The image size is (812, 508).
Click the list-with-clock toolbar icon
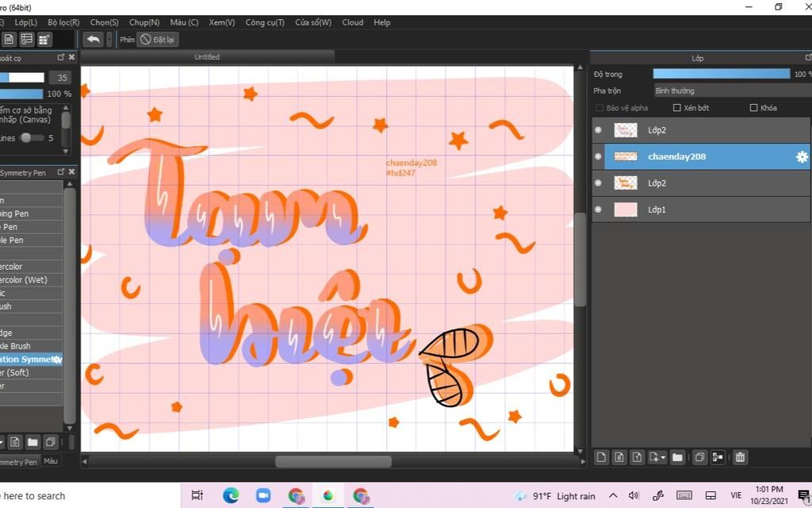click(x=26, y=40)
